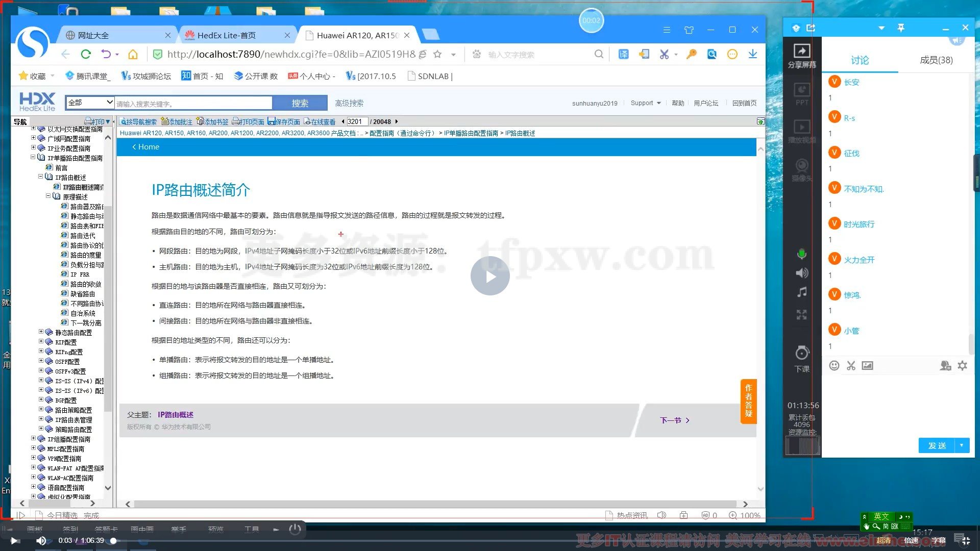Open the dropdown arrow next to 发送
This screenshot has width=980, height=551.
tap(962, 445)
